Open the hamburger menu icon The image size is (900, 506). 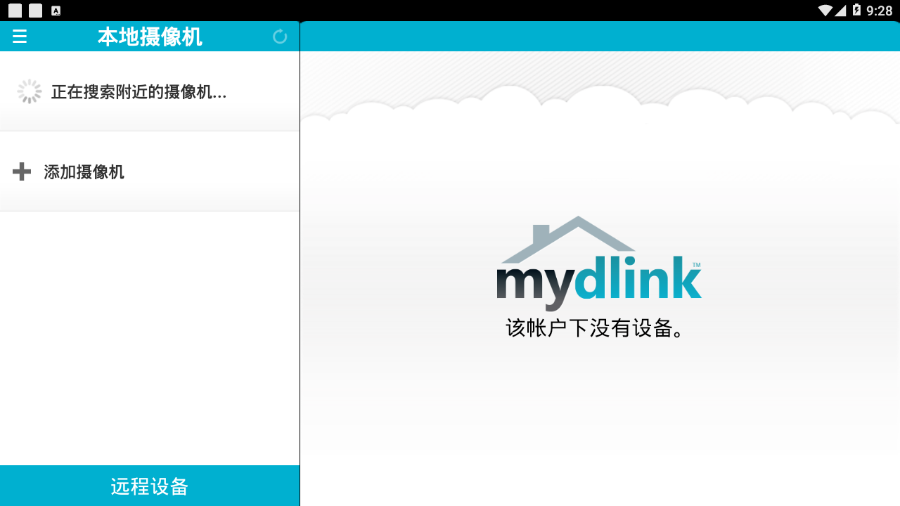tap(20, 37)
